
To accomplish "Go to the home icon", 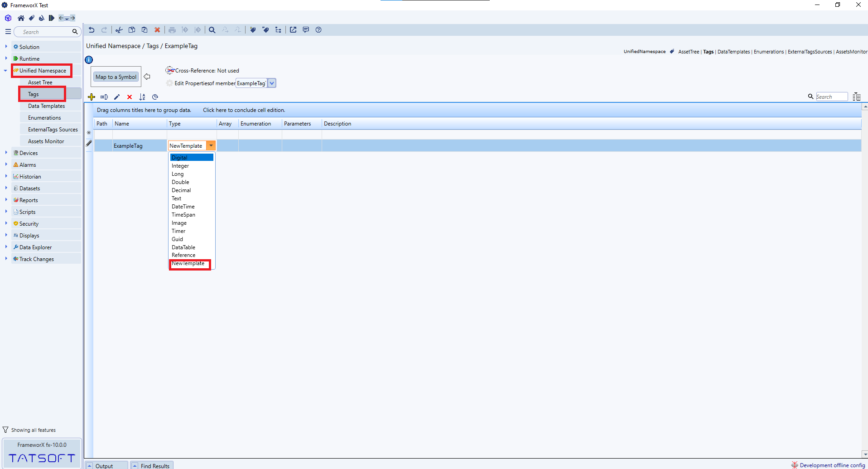I will click(x=21, y=18).
